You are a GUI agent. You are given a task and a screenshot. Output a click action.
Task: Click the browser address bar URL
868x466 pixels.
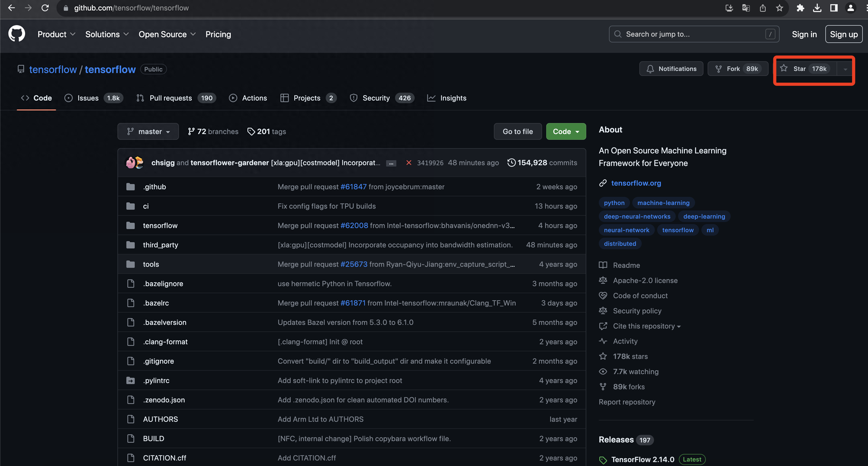coord(131,8)
